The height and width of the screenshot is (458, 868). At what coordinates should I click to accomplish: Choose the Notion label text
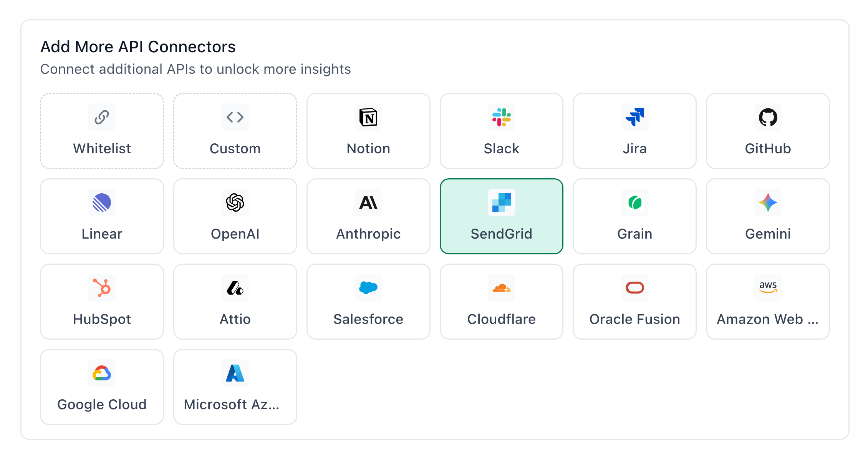[x=368, y=149]
